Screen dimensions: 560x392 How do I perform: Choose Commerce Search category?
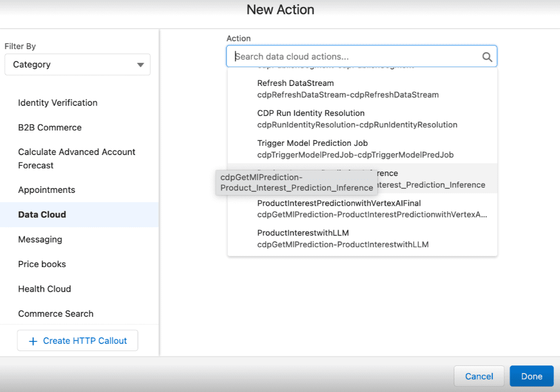[56, 314]
